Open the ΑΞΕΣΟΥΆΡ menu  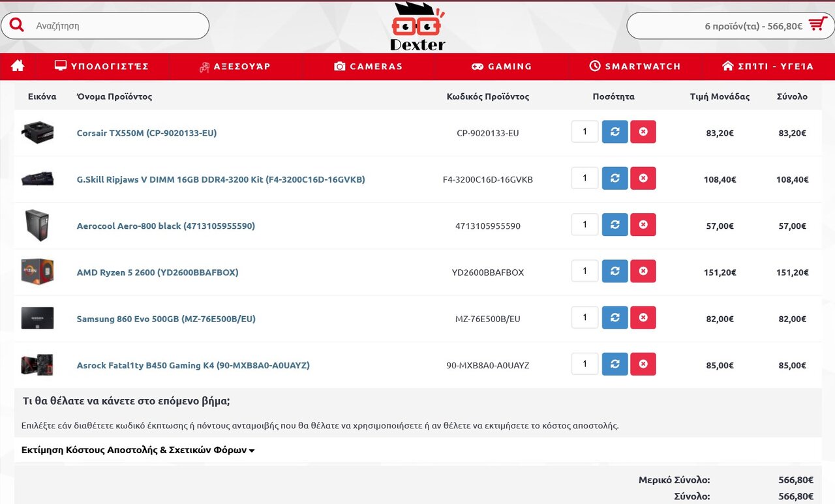[235, 66]
